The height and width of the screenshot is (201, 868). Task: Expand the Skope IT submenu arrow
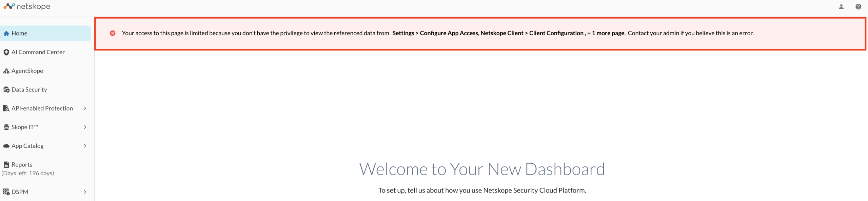click(85, 127)
